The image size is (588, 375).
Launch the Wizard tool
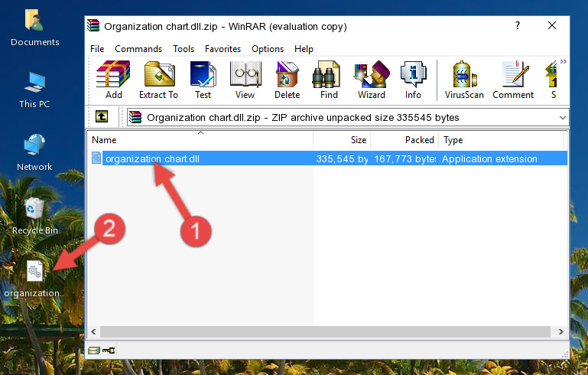[x=372, y=80]
